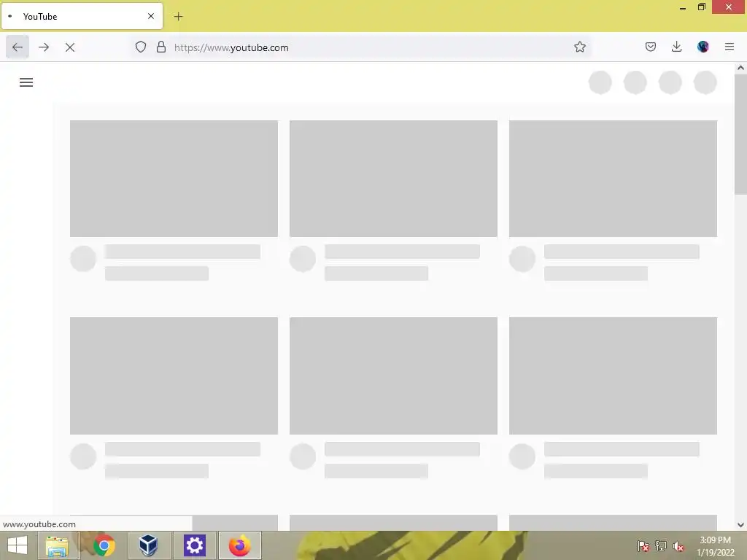The image size is (747, 560).
Task: Click the vertical scrollbar thumb
Action: pos(740,134)
